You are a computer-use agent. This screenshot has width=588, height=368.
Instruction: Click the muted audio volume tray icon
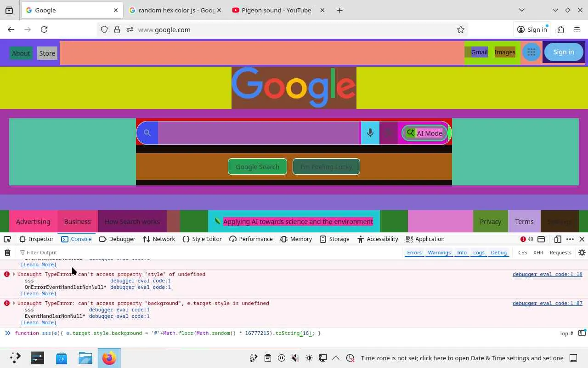[295, 358]
